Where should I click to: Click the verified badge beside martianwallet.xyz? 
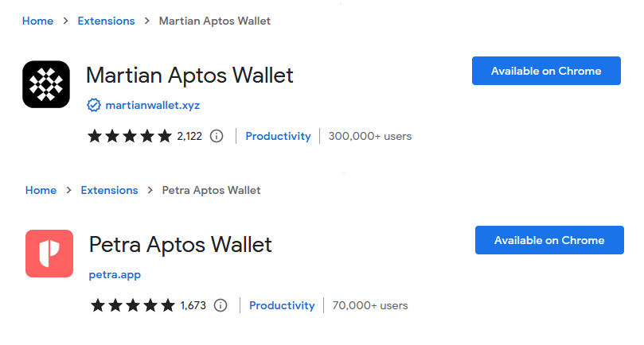94,105
